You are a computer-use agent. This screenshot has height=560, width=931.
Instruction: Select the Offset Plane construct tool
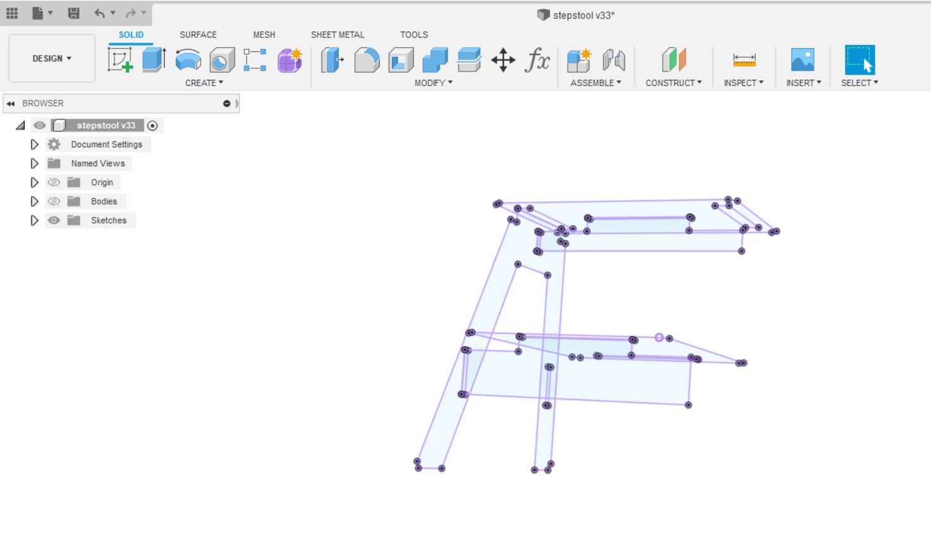(x=674, y=60)
